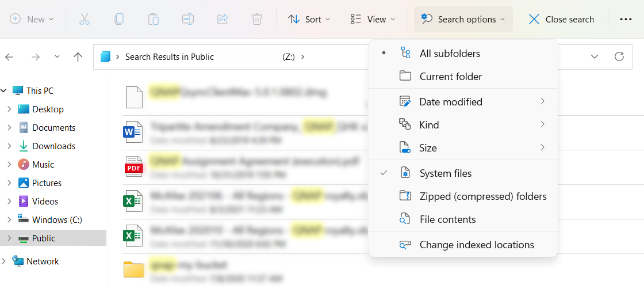This screenshot has height=288, width=644.
Task: Toggle the System files option
Action: [x=446, y=173]
